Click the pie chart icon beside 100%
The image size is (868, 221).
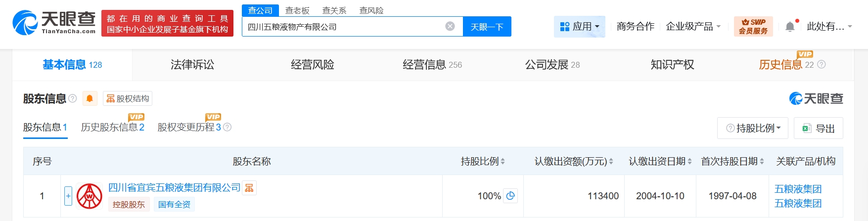[x=510, y=196]
